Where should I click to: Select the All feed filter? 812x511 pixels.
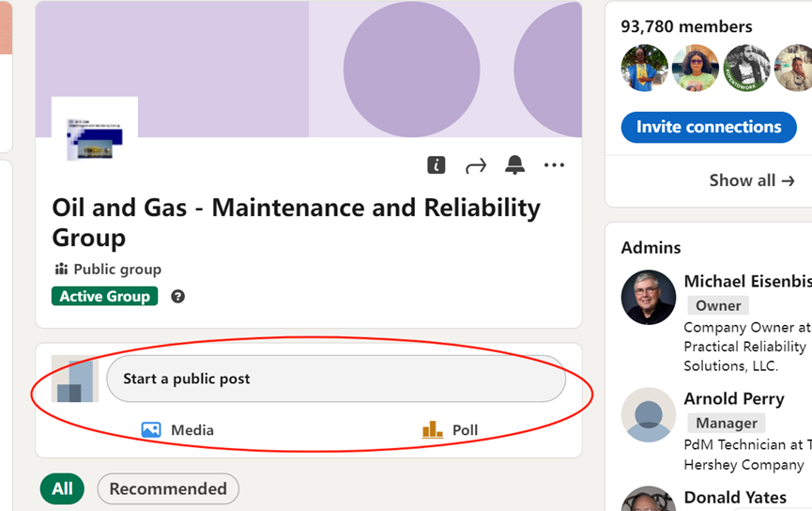pyautogui.click(x=62, y=488)
